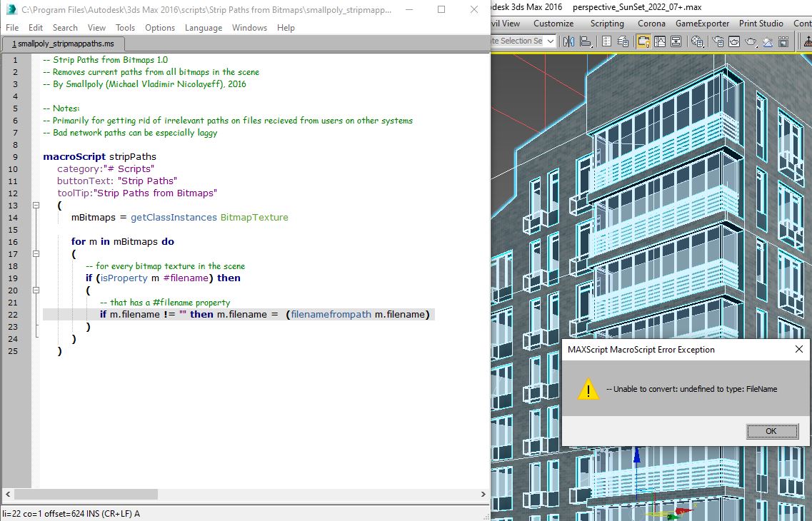Open the Language menu in the editor
Image resolution: width=812 pixels, height=521 pixels.
pos(204,28)
